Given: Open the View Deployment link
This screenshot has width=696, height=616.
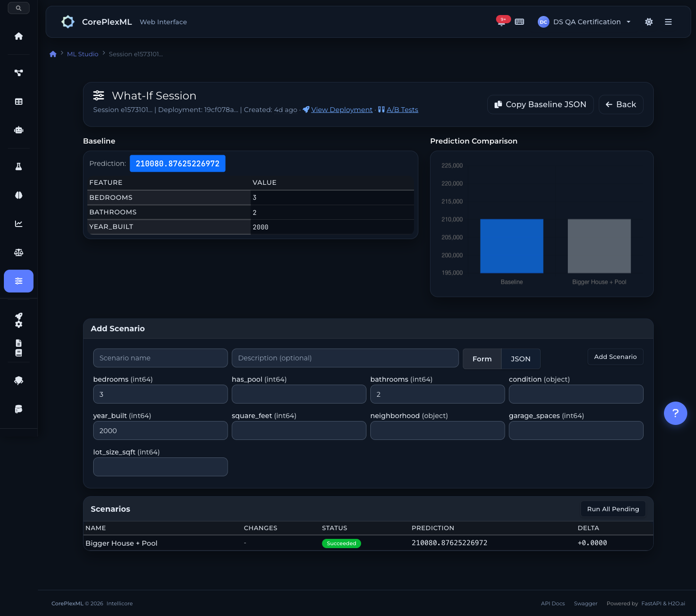Looking at the screenshot, I should point(342,110).
